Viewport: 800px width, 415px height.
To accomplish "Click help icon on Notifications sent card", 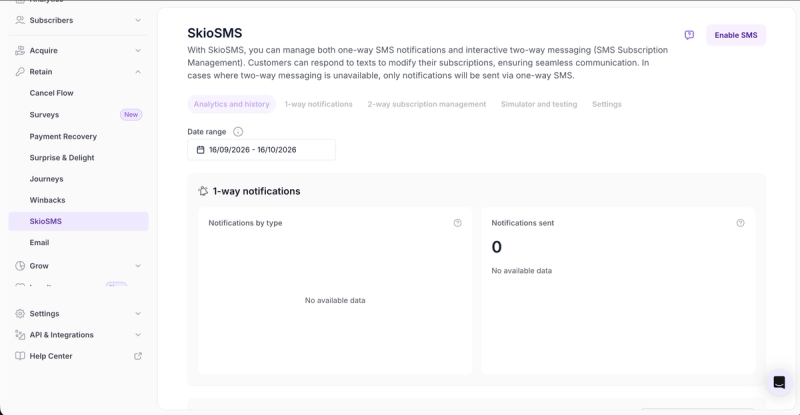I will (x=740, y=223).
